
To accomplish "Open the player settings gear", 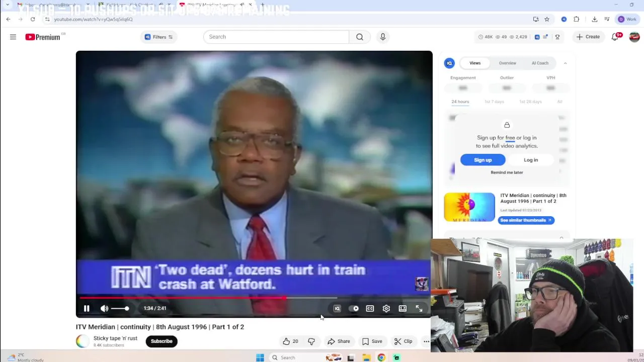I will click(x=386, y=309).
